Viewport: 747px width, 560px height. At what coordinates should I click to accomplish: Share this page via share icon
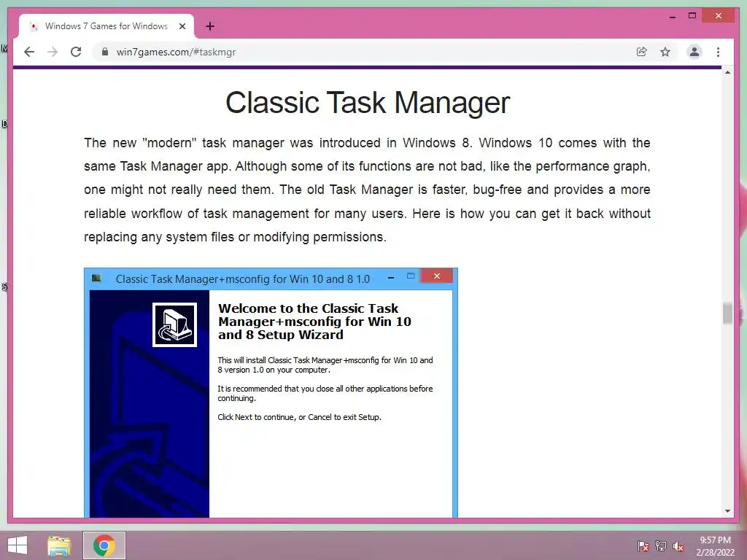[642, 52]
